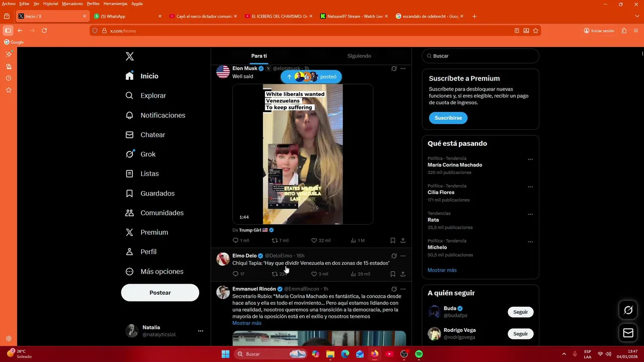Bookmark Elon Musk's post

click(x=393, y=240)
